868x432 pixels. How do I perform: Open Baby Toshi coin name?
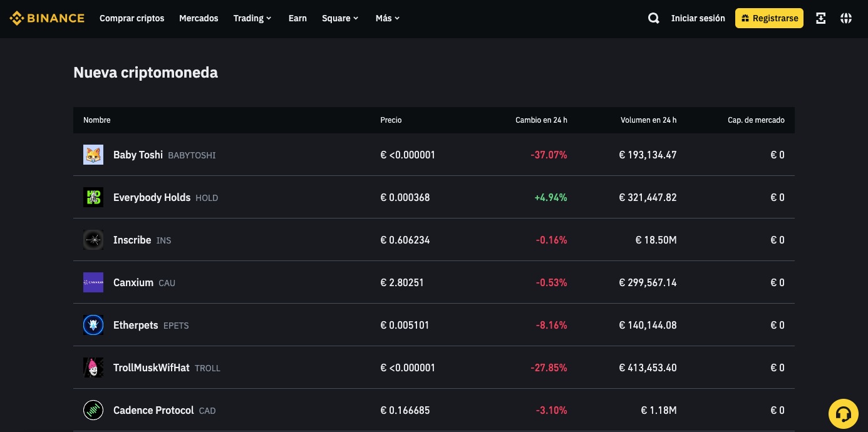(x=138, y=155)
